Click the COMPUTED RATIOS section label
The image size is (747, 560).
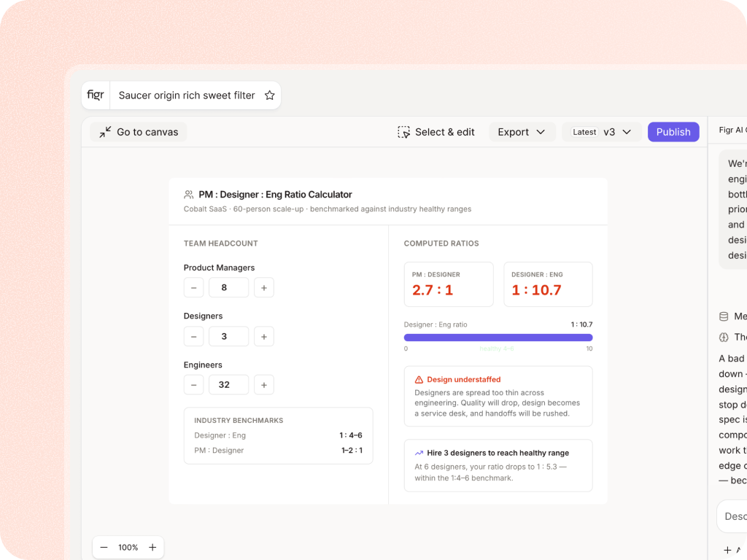[441, 244]
